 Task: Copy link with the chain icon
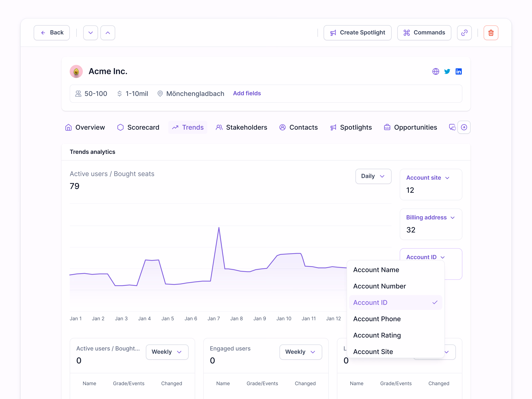[464, 33]
